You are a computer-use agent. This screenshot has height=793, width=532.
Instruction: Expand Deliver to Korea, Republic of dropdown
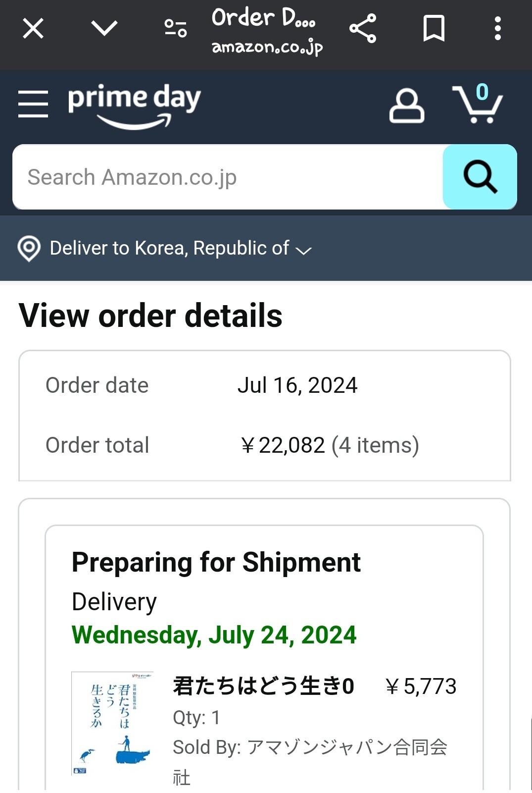pos(169,248)
